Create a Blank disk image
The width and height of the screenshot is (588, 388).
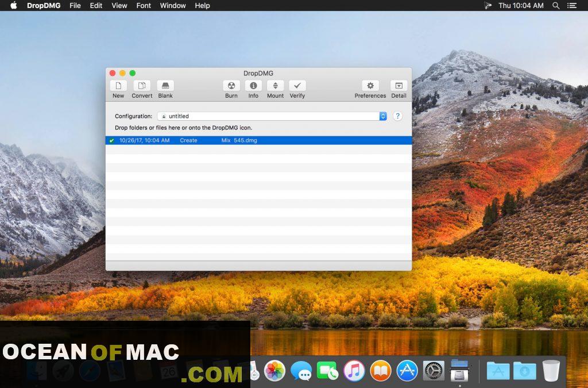tap(165, 86)
